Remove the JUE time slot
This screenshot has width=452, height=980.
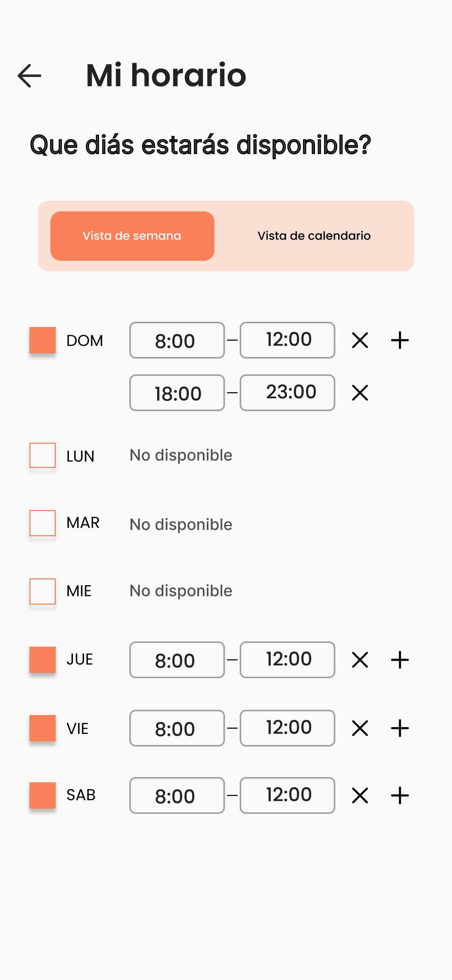click(360, 660)
